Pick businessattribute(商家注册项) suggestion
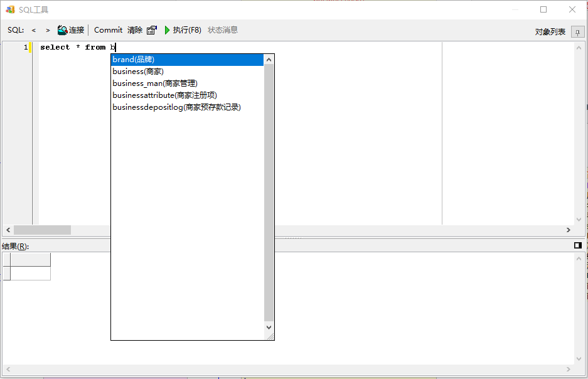The image size is (588, 379). click(x=188, y=95)
